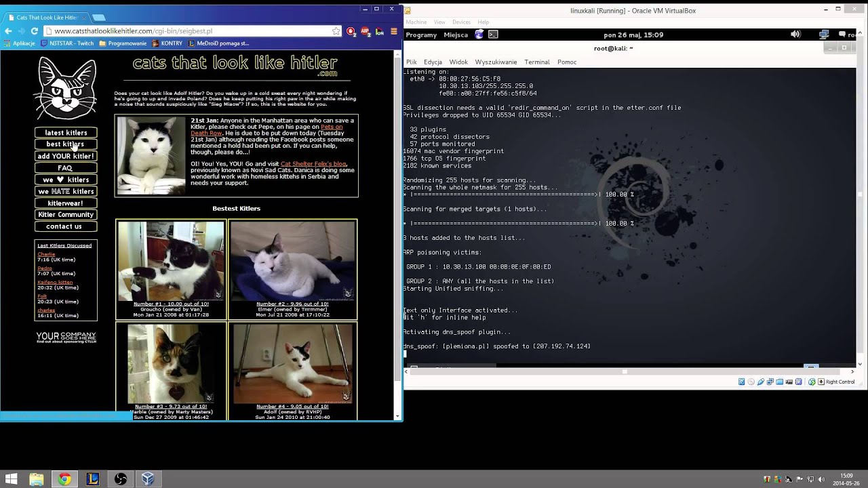Open Cat Shelter Felix's blog link
The width and height of the screenshot is (868, 488).
(313, 164)
